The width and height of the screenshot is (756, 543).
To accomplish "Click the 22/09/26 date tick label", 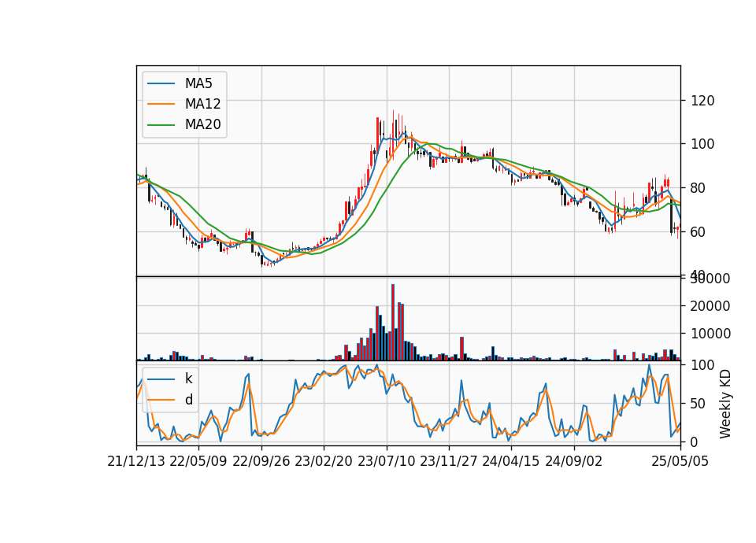I will point(261,462).
